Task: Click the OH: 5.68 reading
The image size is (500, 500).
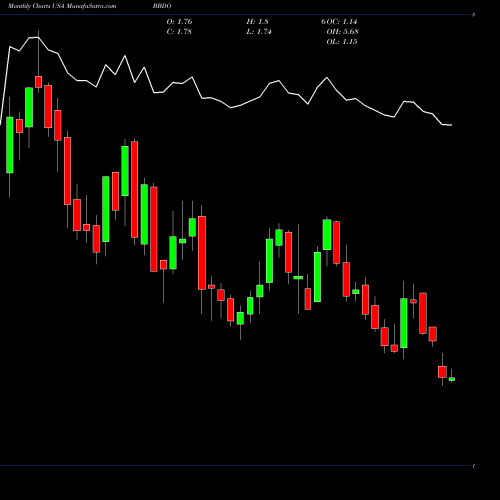Action: click(x=342, y=32)
